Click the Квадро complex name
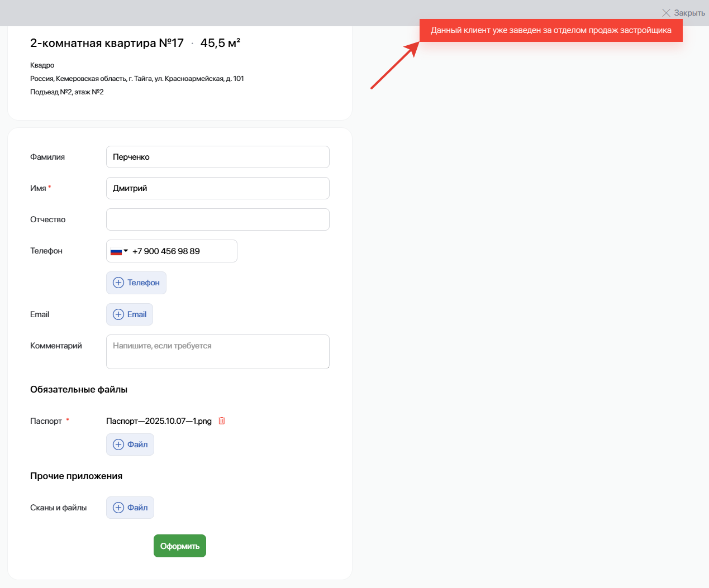 42,65
